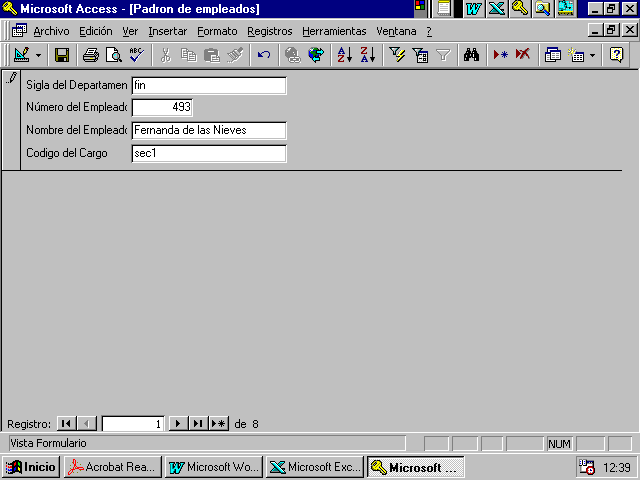This screenshot has width=640, height=480.
Task: Click New Record icon in toolbar
Action: (500, 55)
